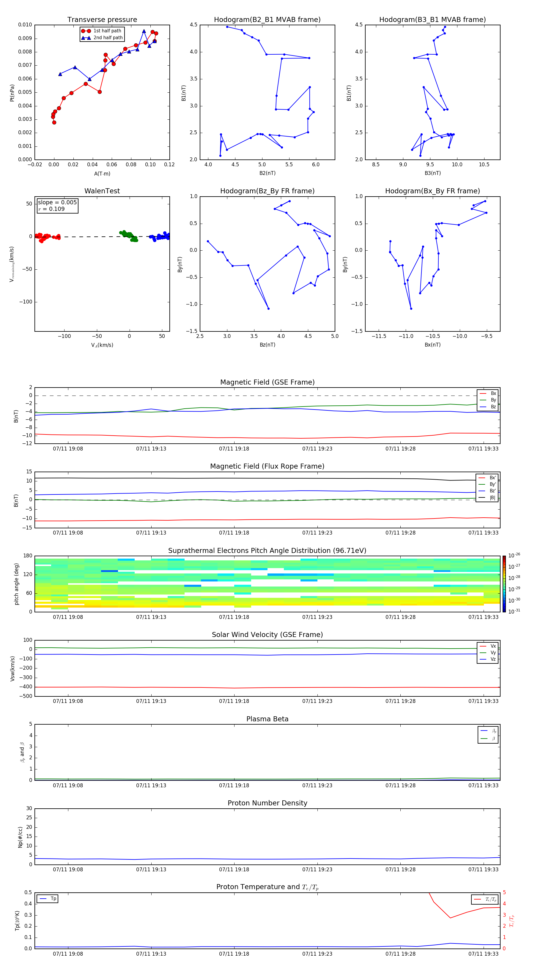This screenshot has height=980, width=535.
Task: Click the green point cluster in WalenTest plot
Action: click(x=129, y=236)
